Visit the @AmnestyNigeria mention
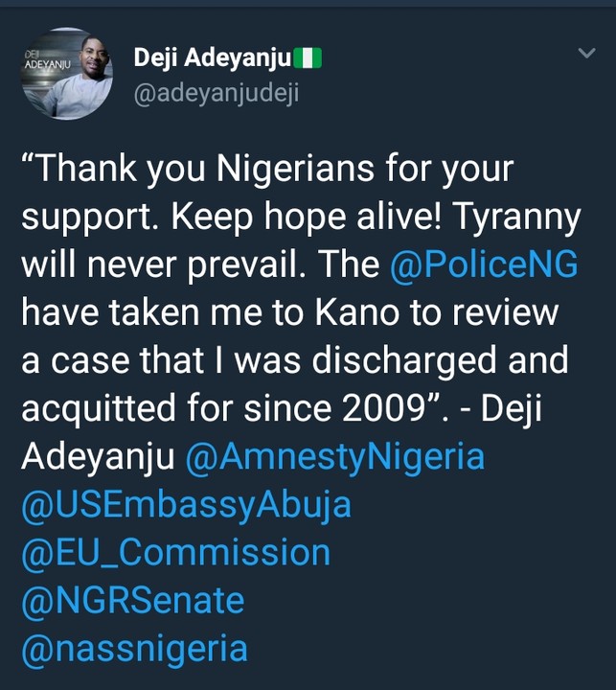 click(x=334, y=457)
